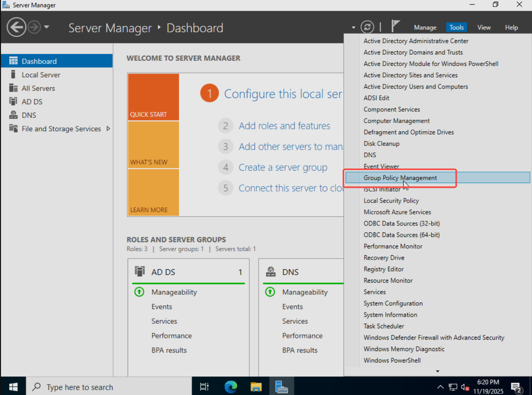532x395 pixels.
Task: Open the Notifications flag icon
Action: coord(395,26)
